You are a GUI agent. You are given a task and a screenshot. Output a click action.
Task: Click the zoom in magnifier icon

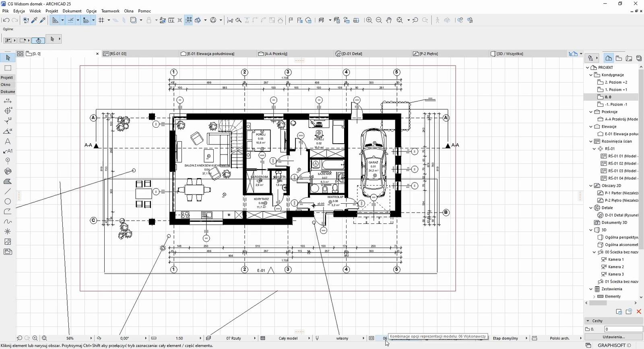pyautogui.click(x=369, y=20)
